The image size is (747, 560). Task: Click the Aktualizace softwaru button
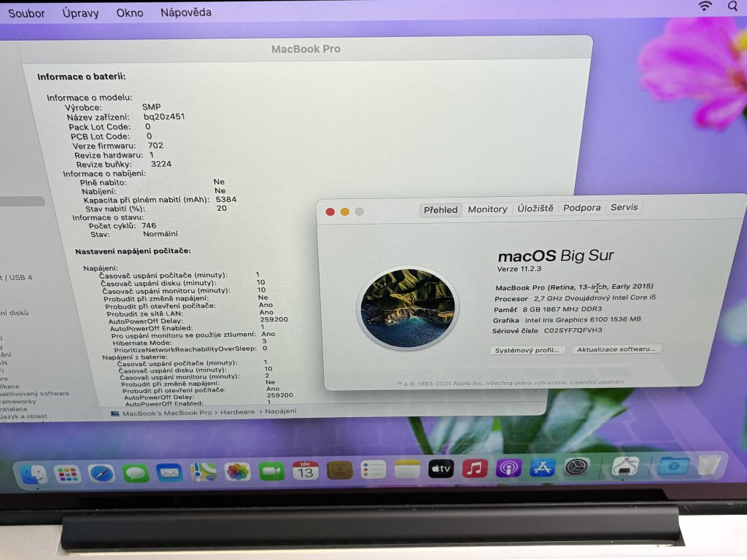click(616, 349)
